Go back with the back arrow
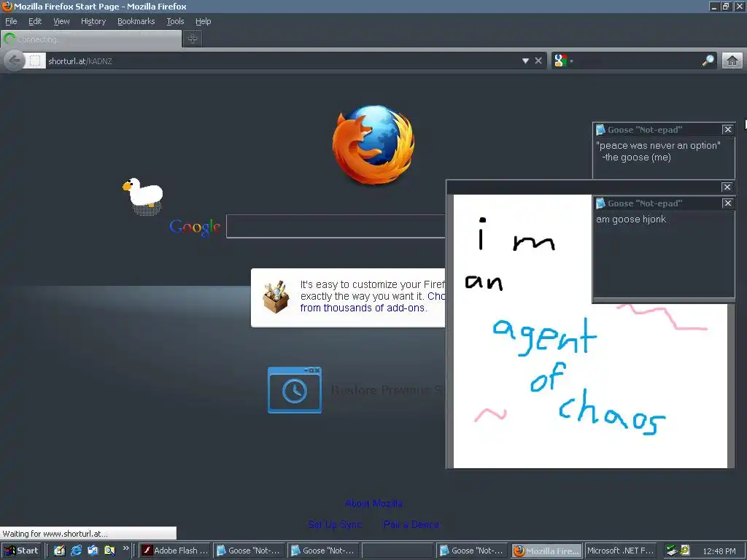This screenshot has width=747, height=560. (x=15, y=61)
